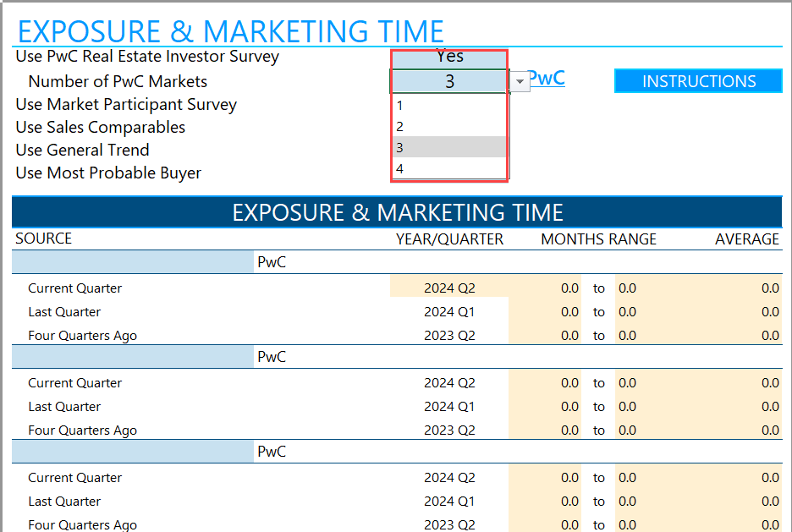792x532 pixels.
Task: Click second section Last Quarter average value
Action: 770,407
